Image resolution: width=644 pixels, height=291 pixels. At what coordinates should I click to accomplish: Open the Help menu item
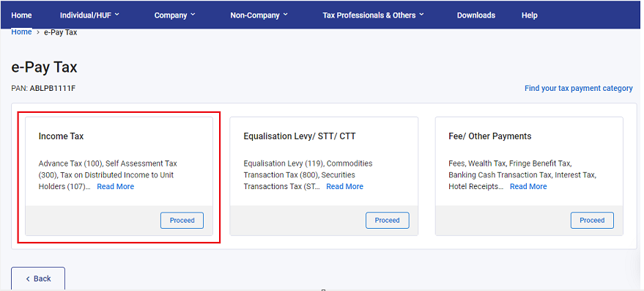coord(530,15)
